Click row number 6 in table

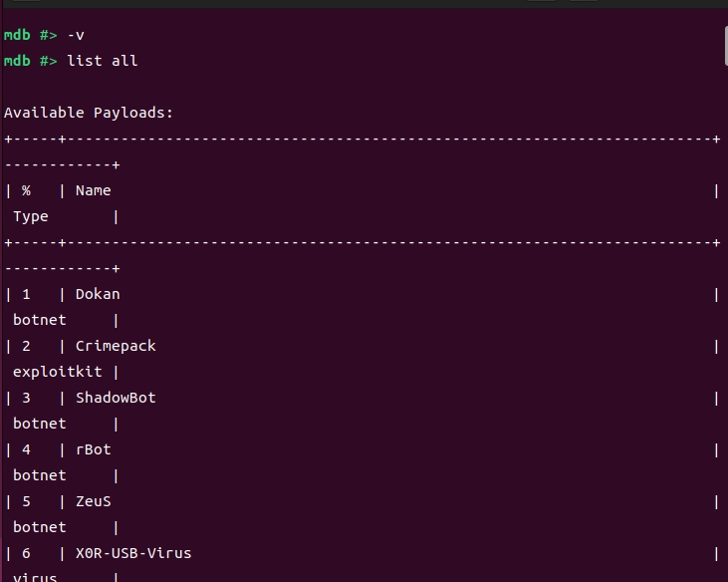pos(26,553)
